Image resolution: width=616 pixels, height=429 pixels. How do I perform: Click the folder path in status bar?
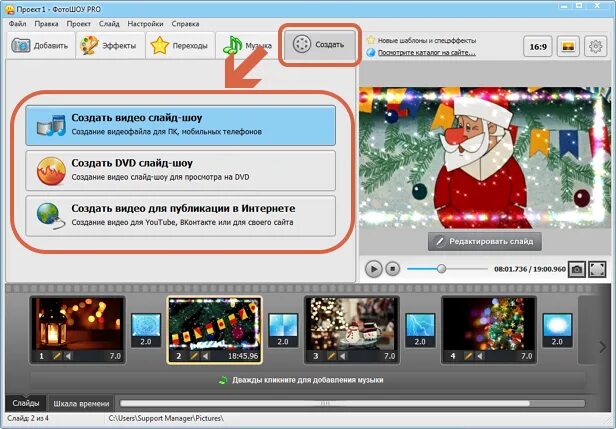(x=166, y=418)
